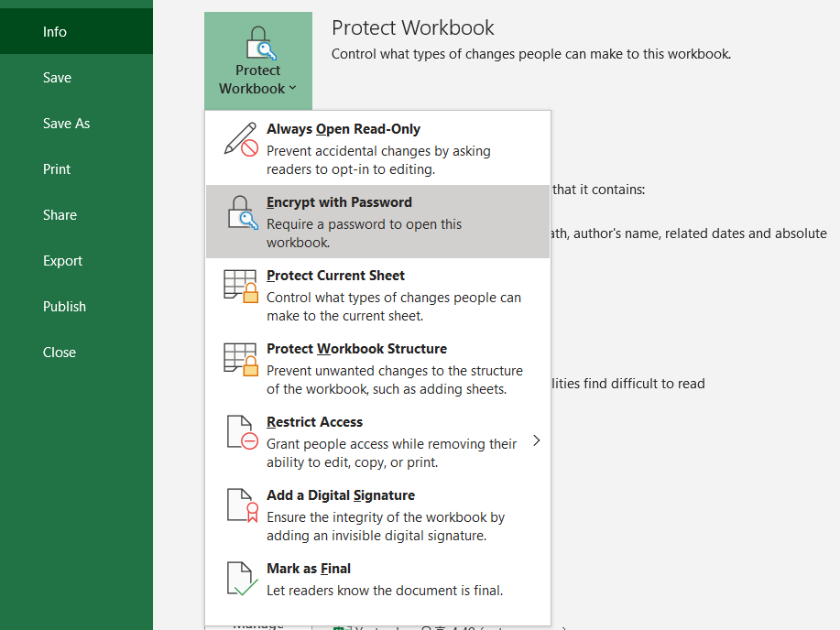Click the Add a Digital Signature ribbon icon
840x630 pixels.
tap(242, 505)
